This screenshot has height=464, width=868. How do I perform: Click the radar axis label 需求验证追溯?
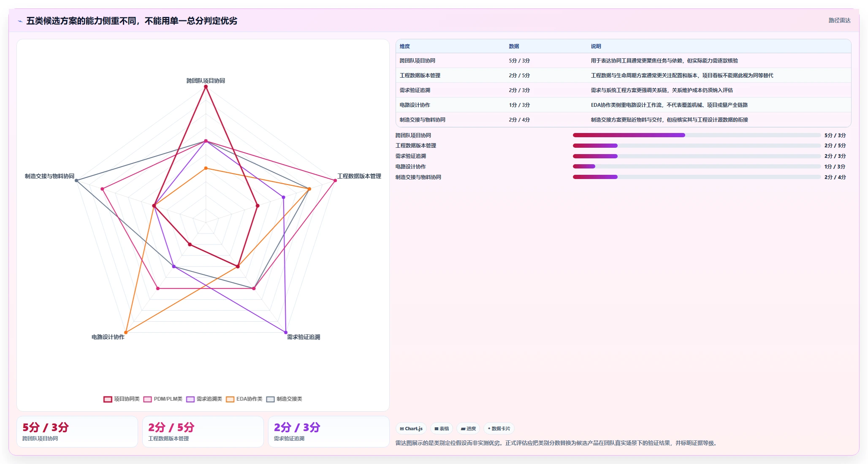click(x=304, y=337)
